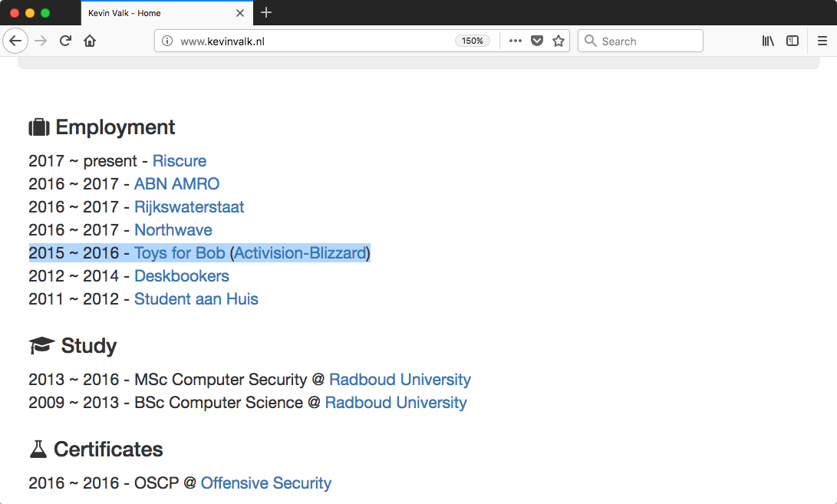The width and height of the screenshot is (837, 504).
Task: Reset the 150% zoom level indicator
Action: (472, 41)
